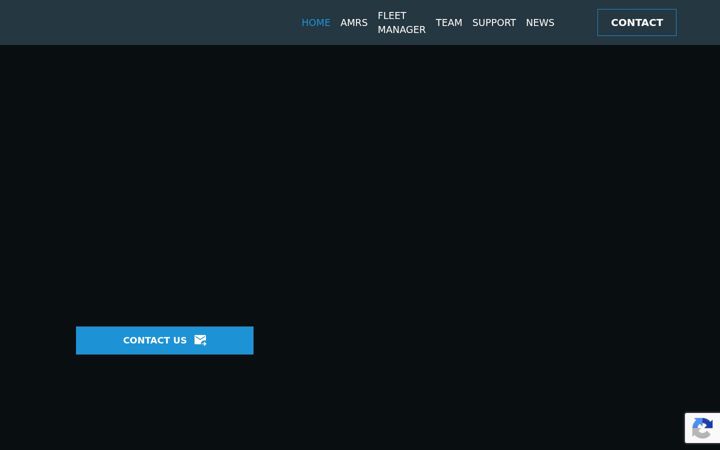Image resolution: width=720 pixels, height=450 pixels.
Task: Click the blue CONTACT US button
Action: pos(164,340)
